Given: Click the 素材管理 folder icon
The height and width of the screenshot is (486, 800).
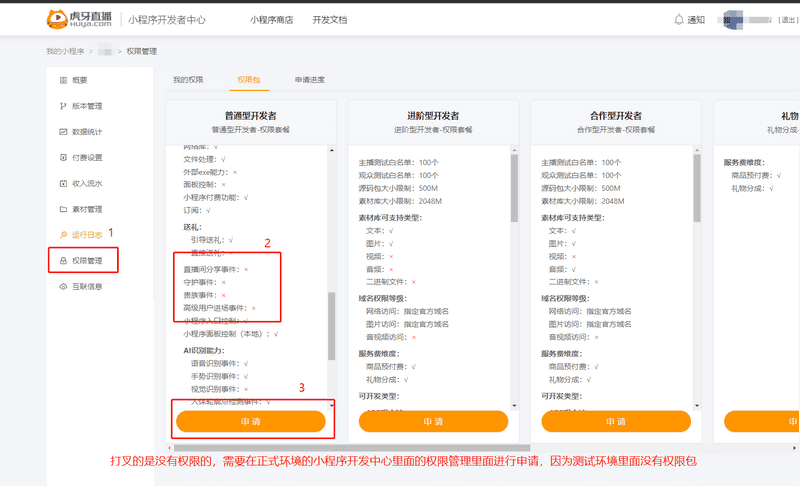Looking at the screenshot, I should coord(63,209).
